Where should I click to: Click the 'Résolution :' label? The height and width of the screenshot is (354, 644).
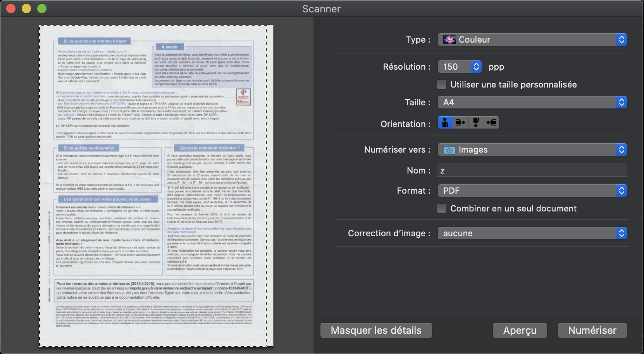407,67
